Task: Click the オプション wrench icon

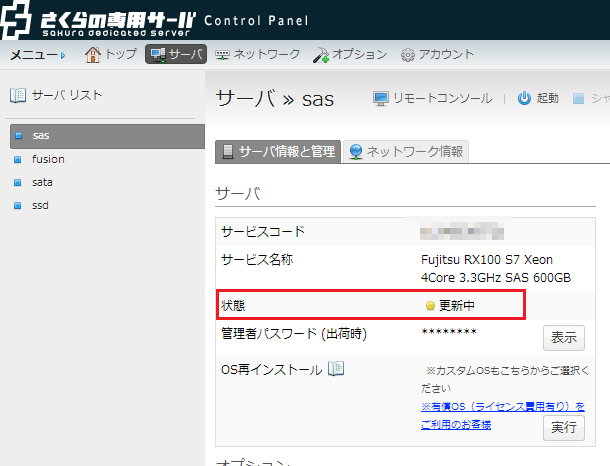Action: tap(320, 54)
